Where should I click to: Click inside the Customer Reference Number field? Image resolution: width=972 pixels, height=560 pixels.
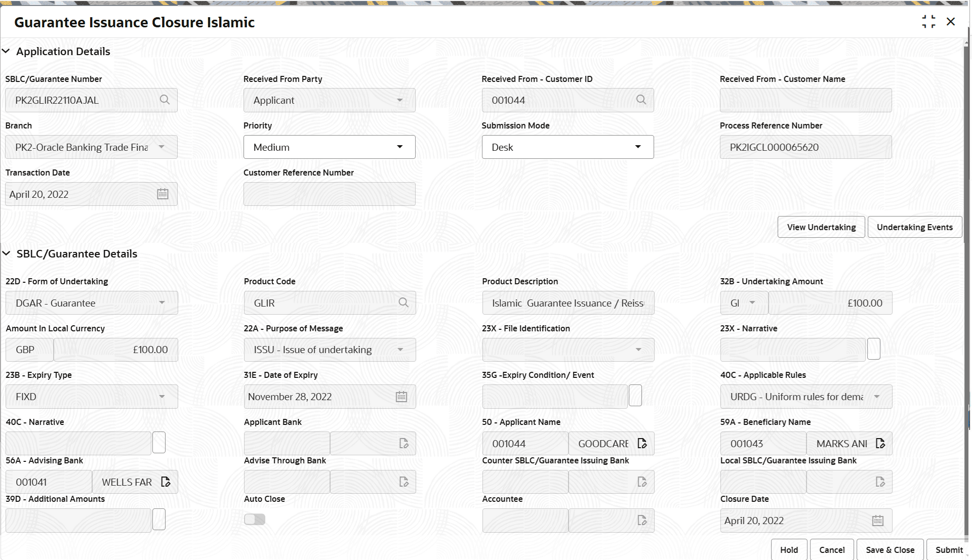329,194
